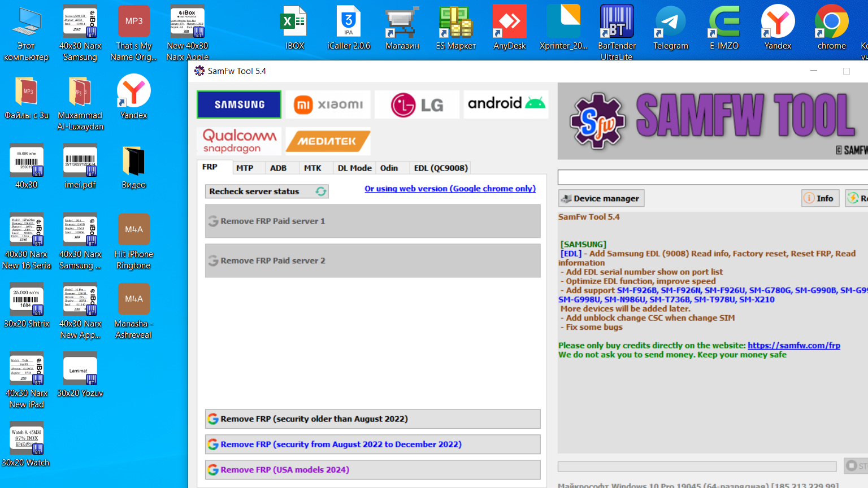Screen dimensions: 868x488
Task: Open the Этот компьютер desktop icon
Action: 26,34
